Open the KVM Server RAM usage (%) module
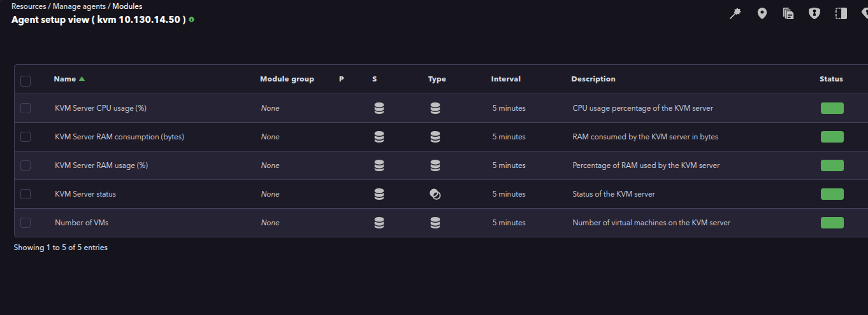868x315 pixels. coord(101,165)
